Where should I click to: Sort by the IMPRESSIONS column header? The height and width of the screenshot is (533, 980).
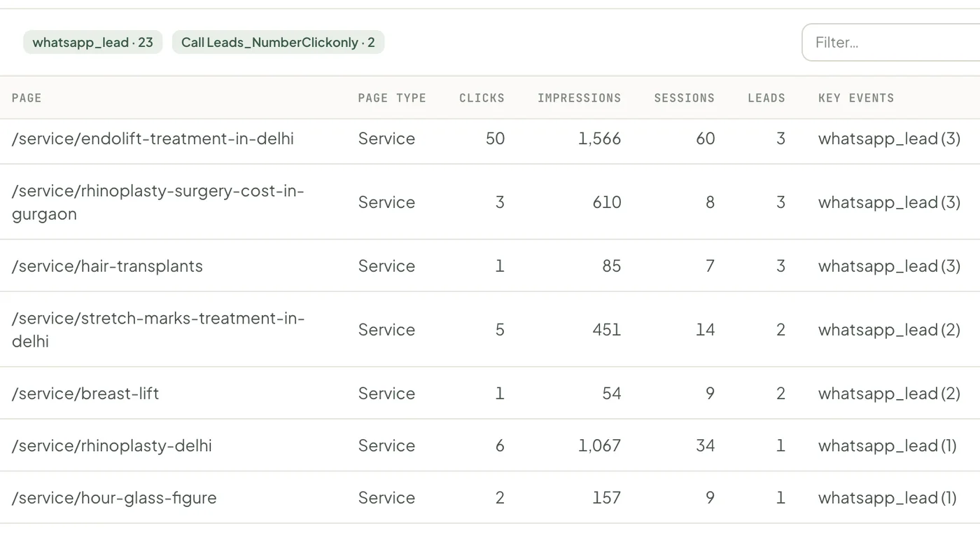tap(579, 98)
